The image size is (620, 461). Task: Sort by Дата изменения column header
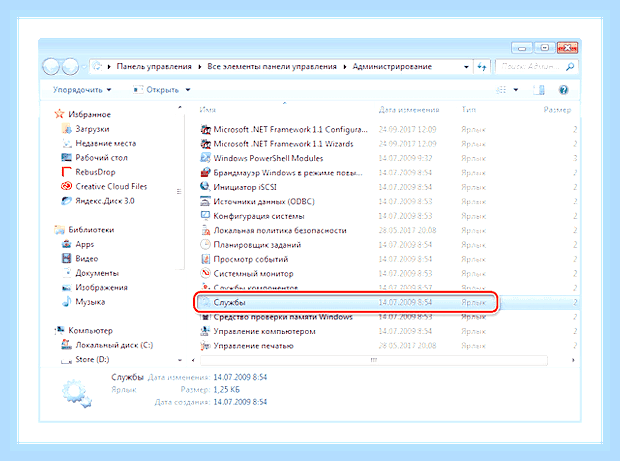click(x=409, y=110)
